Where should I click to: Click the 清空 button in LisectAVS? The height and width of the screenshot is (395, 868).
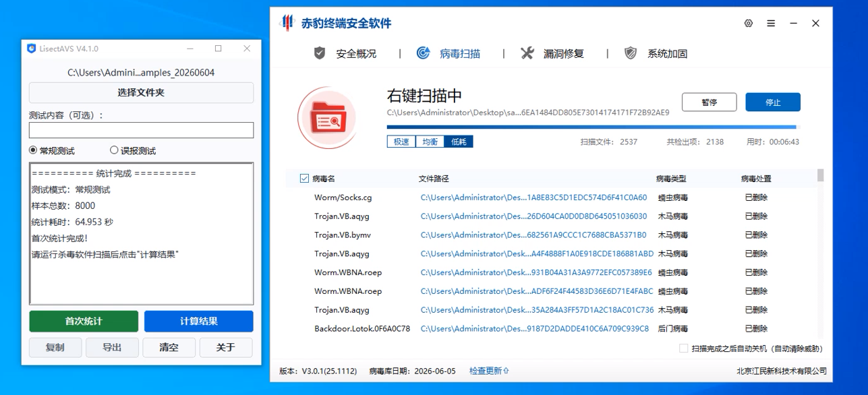[169, 347]
